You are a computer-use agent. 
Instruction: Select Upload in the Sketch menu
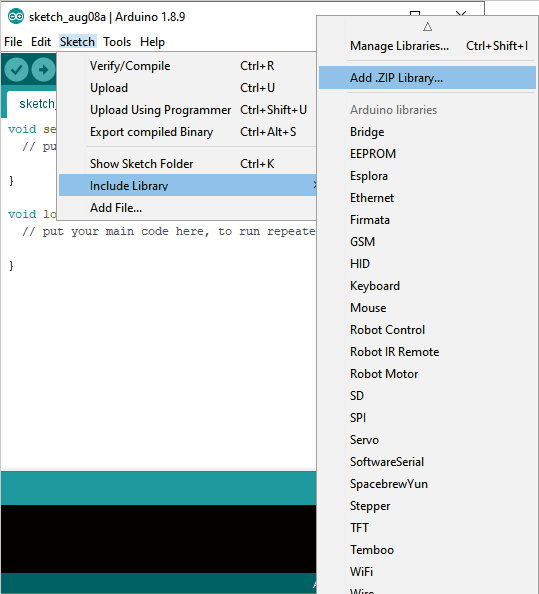187,88
